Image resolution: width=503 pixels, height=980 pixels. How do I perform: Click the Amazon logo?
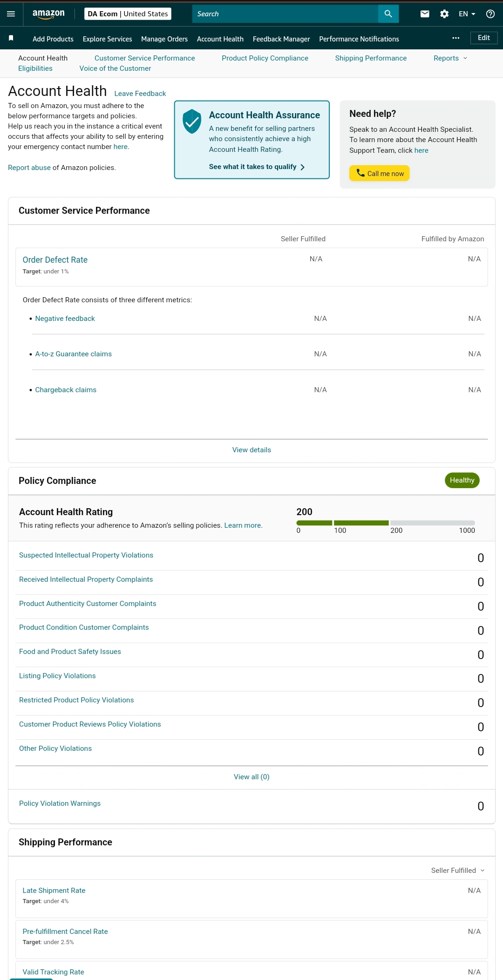[x=48, y=14]
